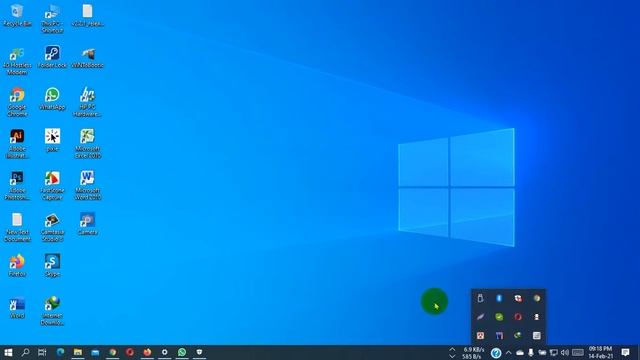640x360 pixels.
Task: Select the Folder Lock desktop icon
Action: [x=52, y=57]
